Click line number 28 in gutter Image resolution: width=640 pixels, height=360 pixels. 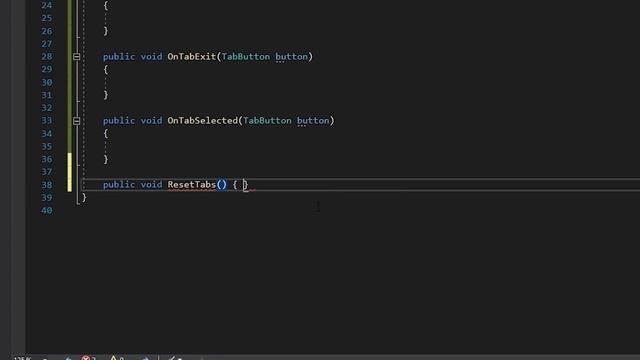point(47,56)
